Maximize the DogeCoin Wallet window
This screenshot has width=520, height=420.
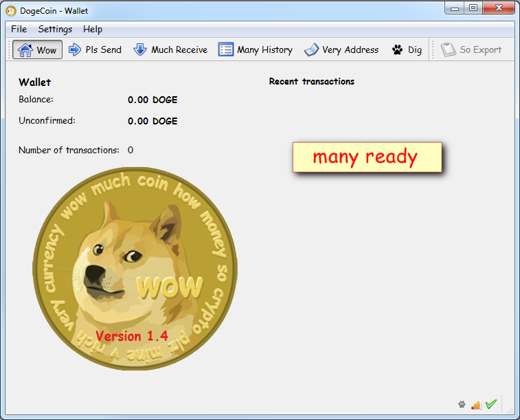[473, 8]
